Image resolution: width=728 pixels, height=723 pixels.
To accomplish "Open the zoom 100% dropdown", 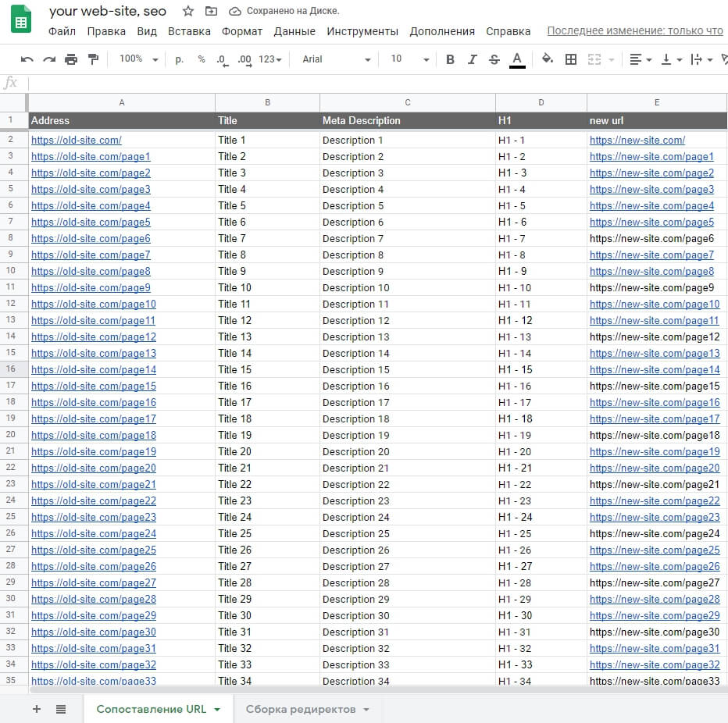I will (x=139, y=59).
